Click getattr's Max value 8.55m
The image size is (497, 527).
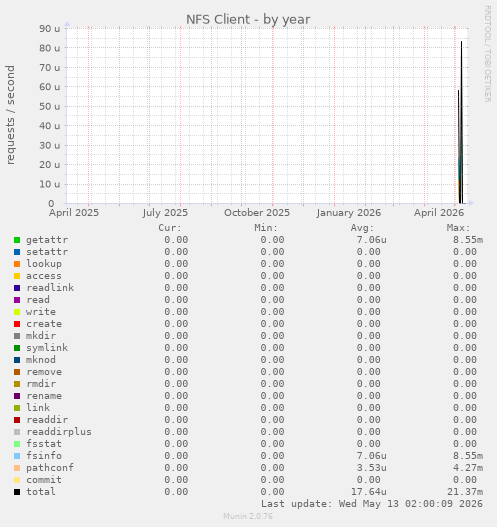[x=468, y=240]
